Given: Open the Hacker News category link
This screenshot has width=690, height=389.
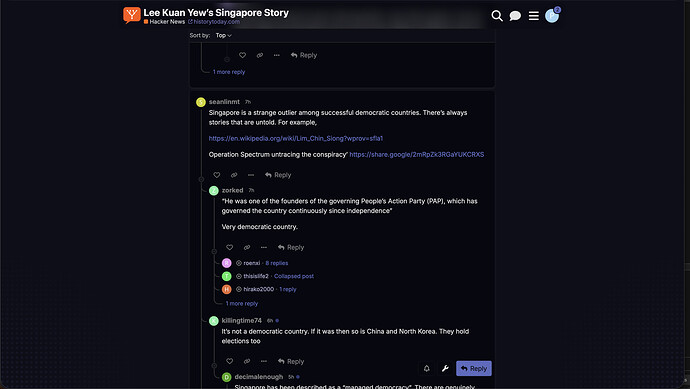Looking at the screenshot, I should (164, 22).
